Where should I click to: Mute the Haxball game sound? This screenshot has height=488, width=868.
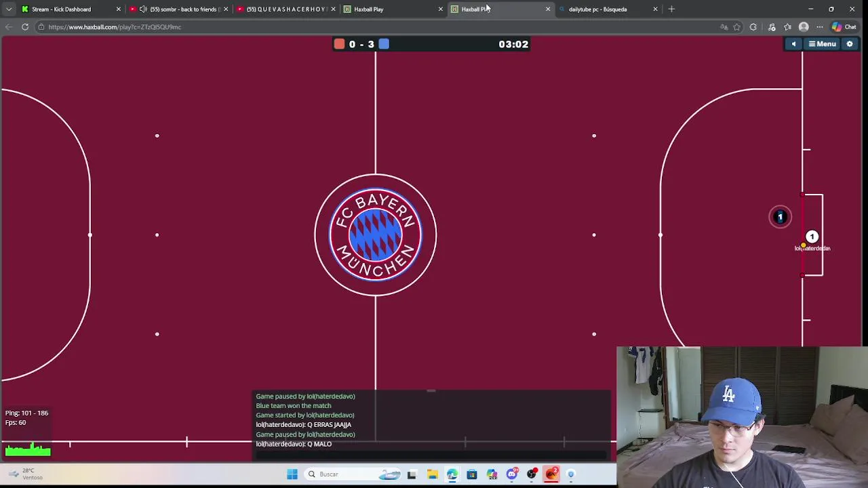(793, 44)
